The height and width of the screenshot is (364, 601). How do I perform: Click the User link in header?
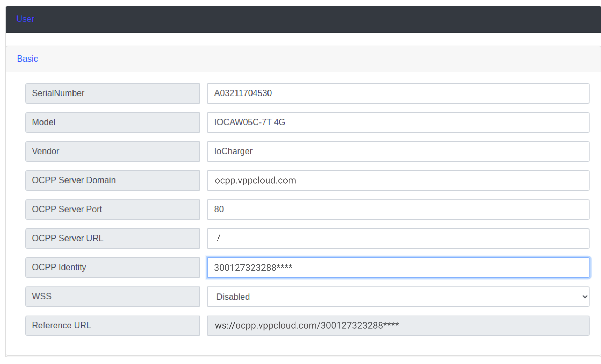click(x=25, y=19)
